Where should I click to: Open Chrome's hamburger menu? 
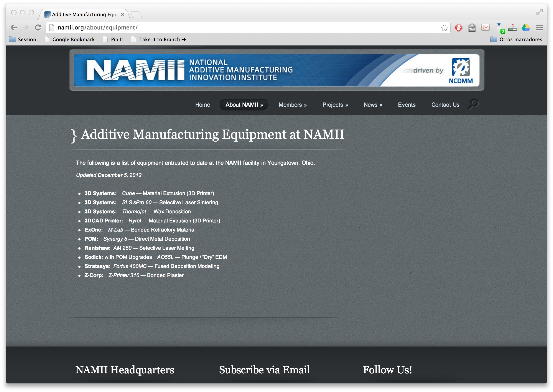coord(539,28)
